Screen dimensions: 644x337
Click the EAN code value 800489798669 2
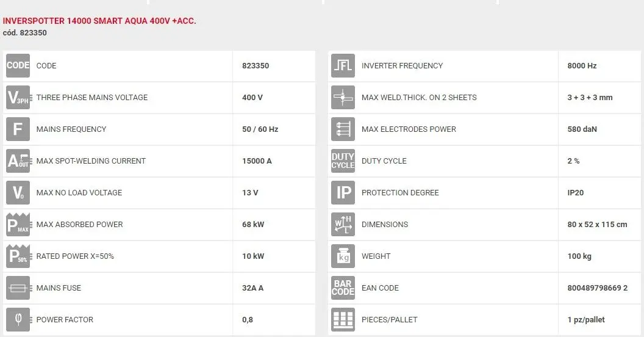pos(597,288)
